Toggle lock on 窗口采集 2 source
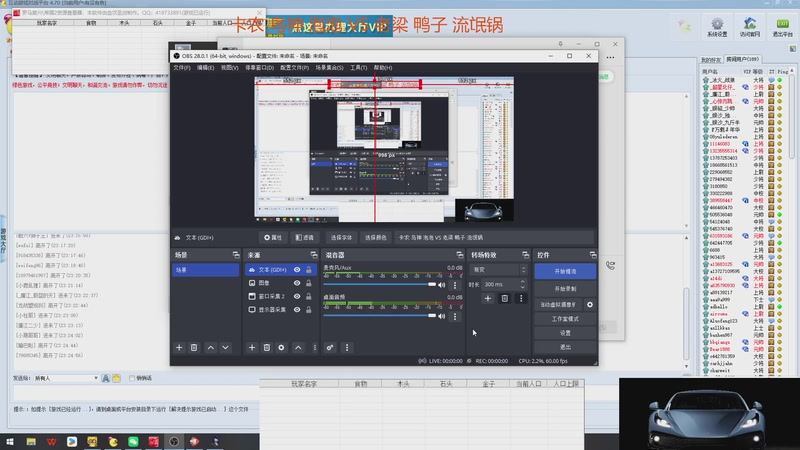The width and height of the screenshot is (800, 450). point(309,296)
